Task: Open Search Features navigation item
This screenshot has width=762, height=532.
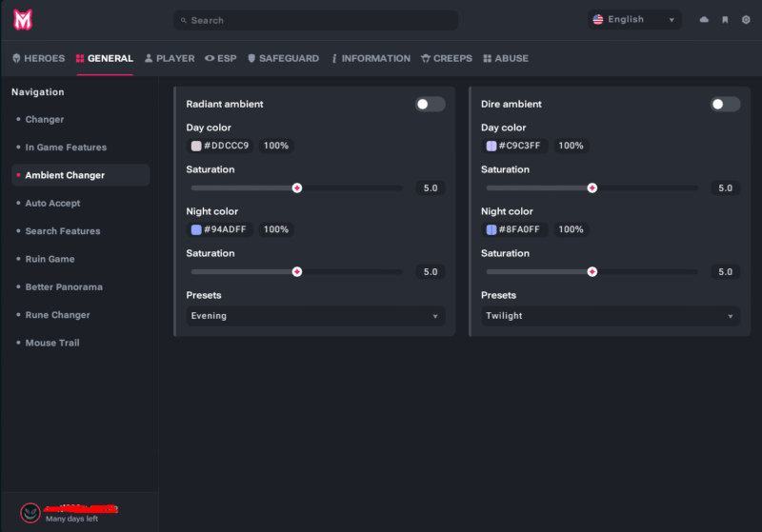Action: 63,231
